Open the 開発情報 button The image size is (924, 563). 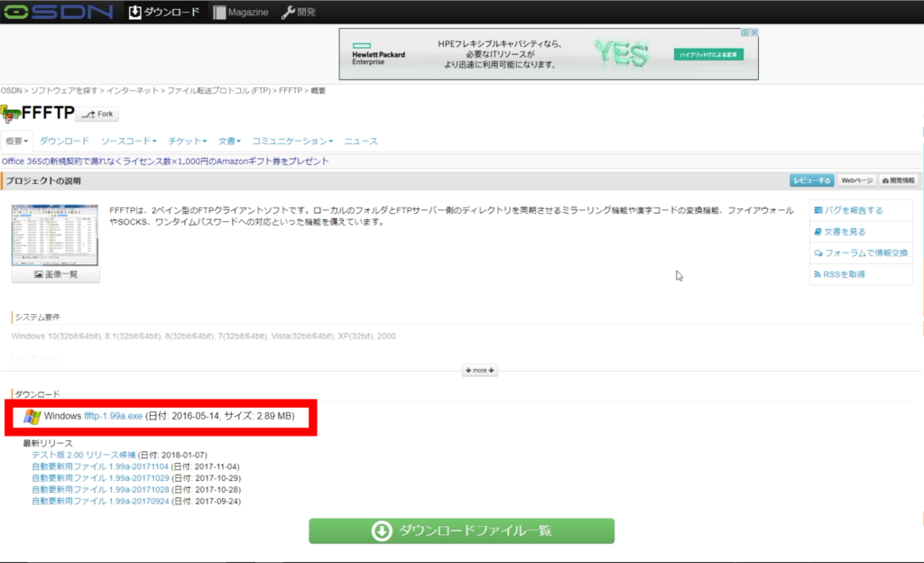point(898,180)
